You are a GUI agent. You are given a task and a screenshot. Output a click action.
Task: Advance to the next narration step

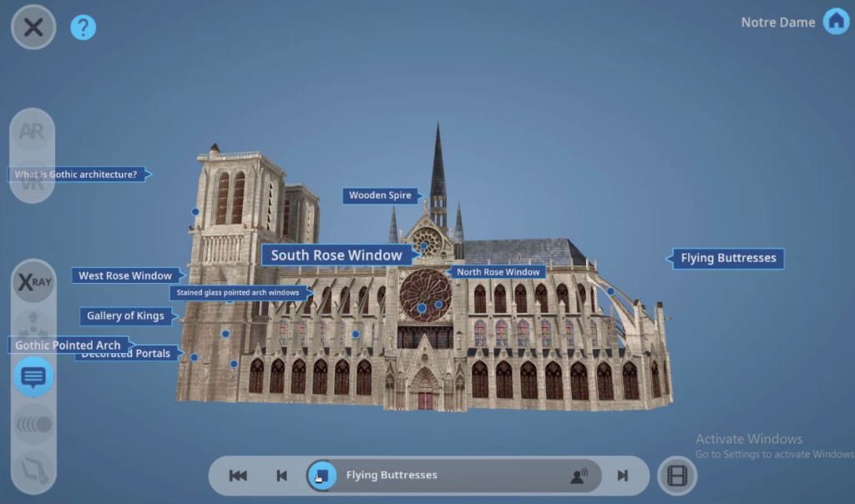point(622,476)
